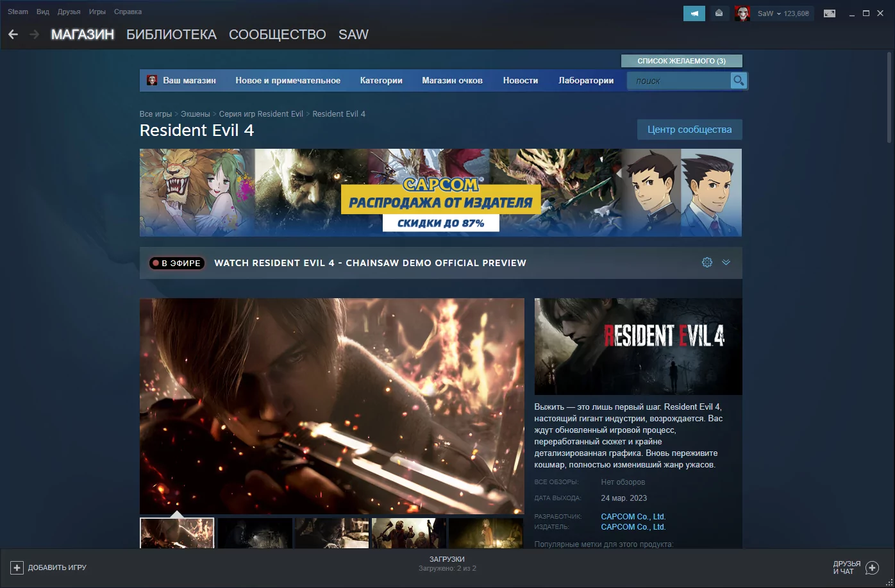Viewport: 895px width, 588px height.
Task: Select the fourth media thumbnail
Action: (x=408, y=533)
